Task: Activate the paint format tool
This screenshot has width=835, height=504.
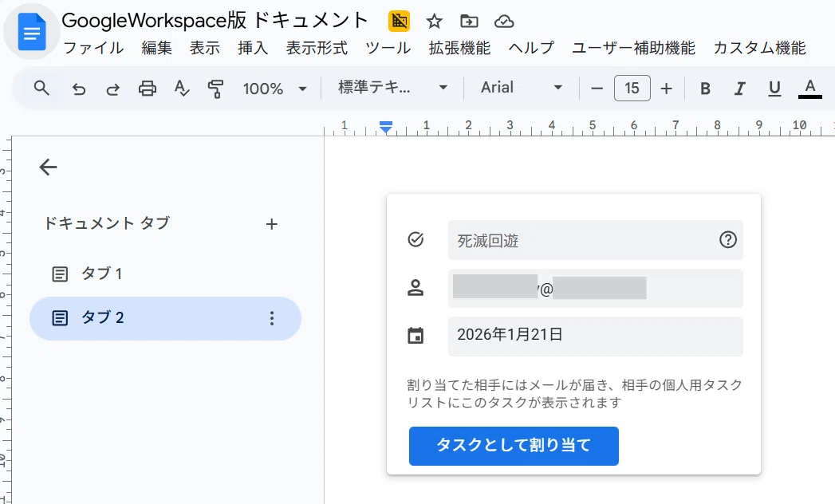Action: (x=215, y=89)
